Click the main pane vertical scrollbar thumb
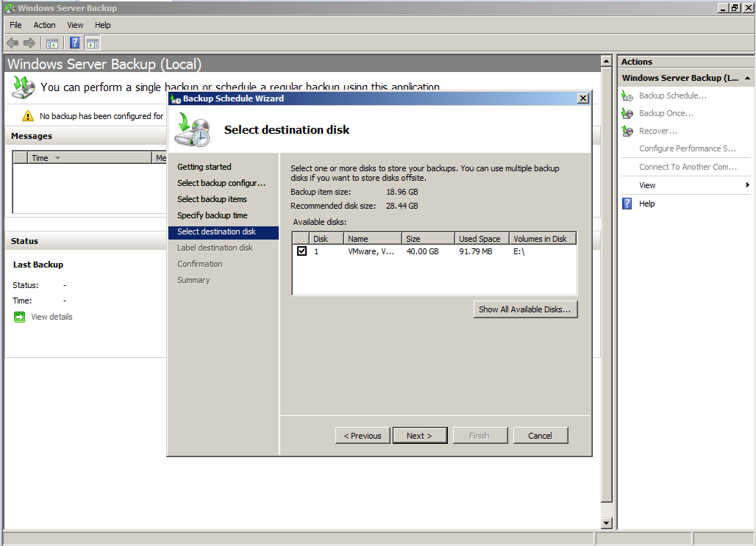 [607, 284]
